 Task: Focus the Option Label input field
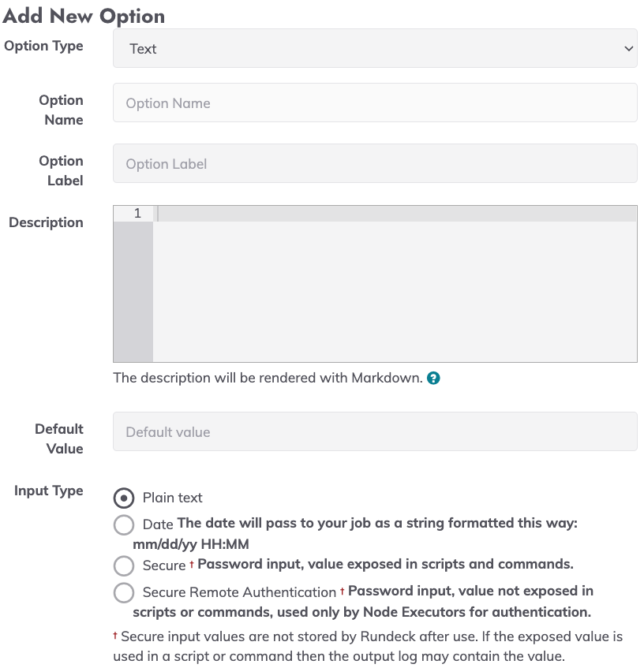(375, 163)
